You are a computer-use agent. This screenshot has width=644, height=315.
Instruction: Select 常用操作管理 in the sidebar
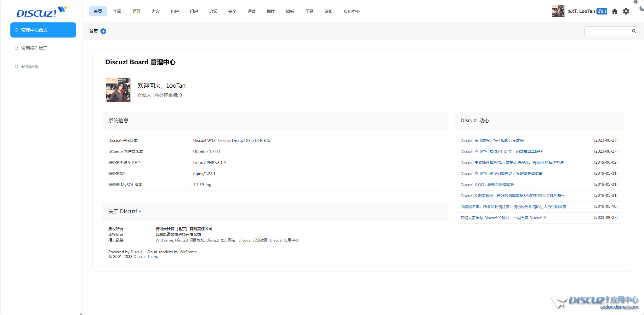43,48
